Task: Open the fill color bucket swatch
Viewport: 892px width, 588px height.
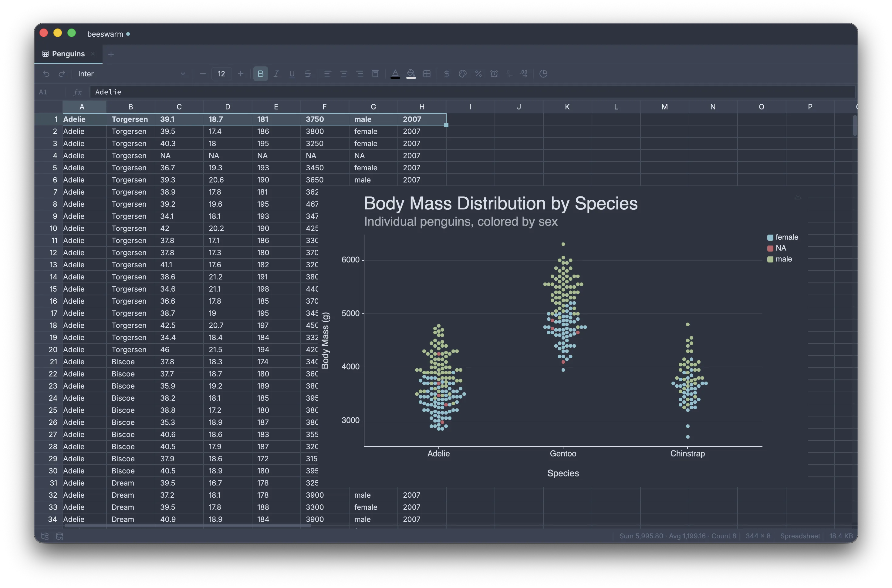Action: click(x=411, y=74)
